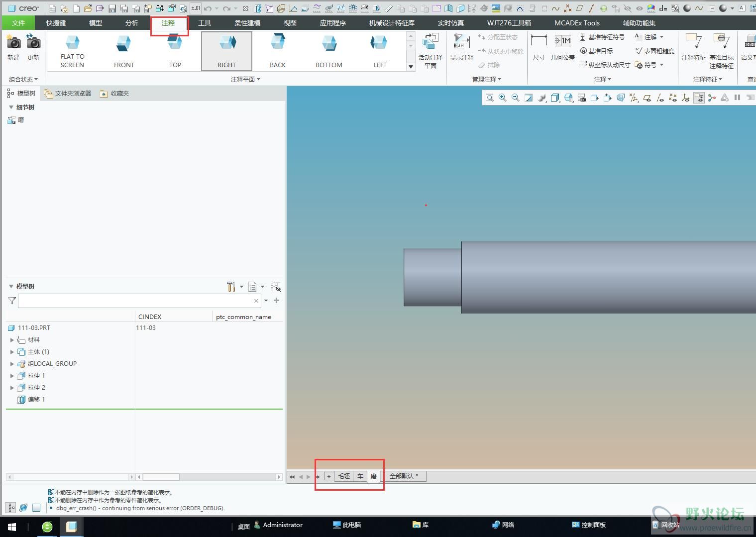
Task: Click Datum Target (基准目标)
Action: 596,51
